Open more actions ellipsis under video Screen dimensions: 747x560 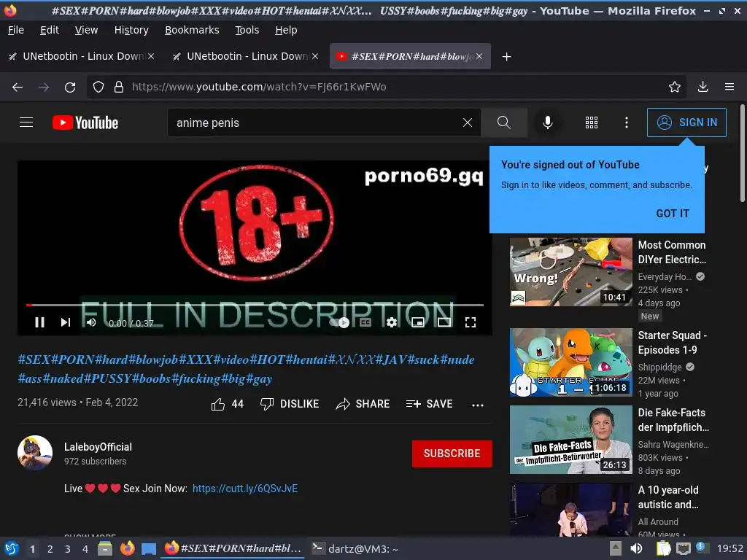[477, 405]
